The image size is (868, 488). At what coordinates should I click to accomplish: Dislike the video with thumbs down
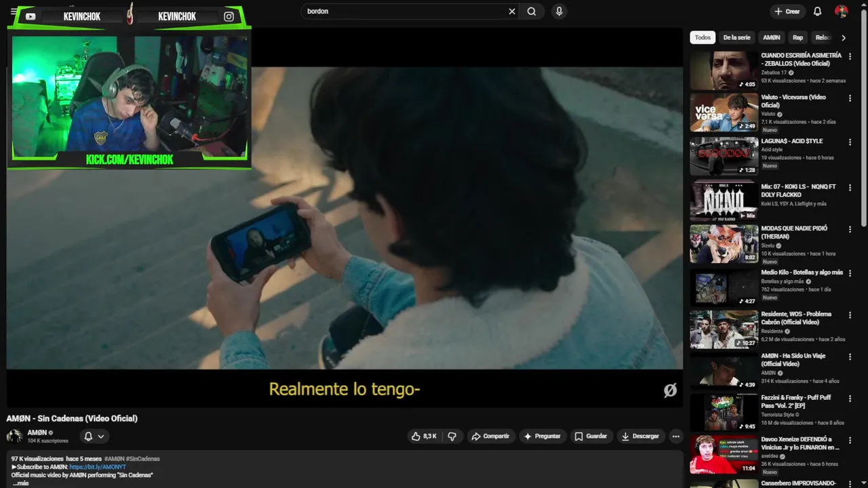pyautogui.click(x=452, y=436)
